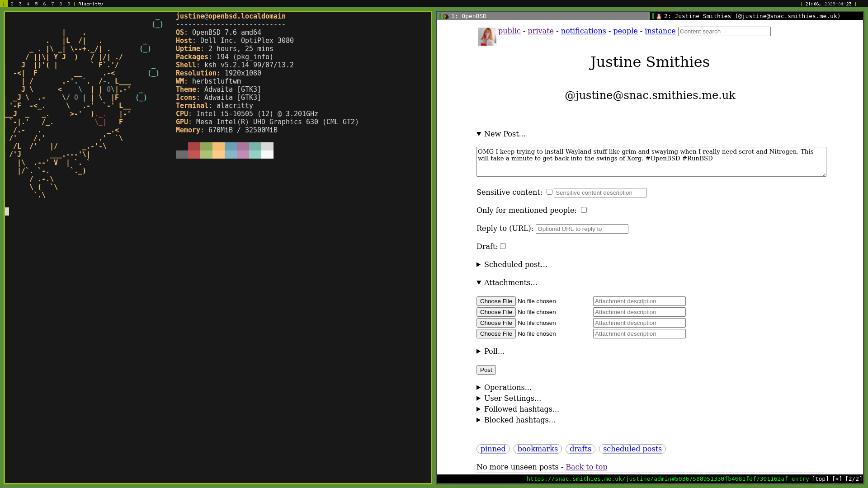Focus the third Attachment description field

(x=639, y=323)
